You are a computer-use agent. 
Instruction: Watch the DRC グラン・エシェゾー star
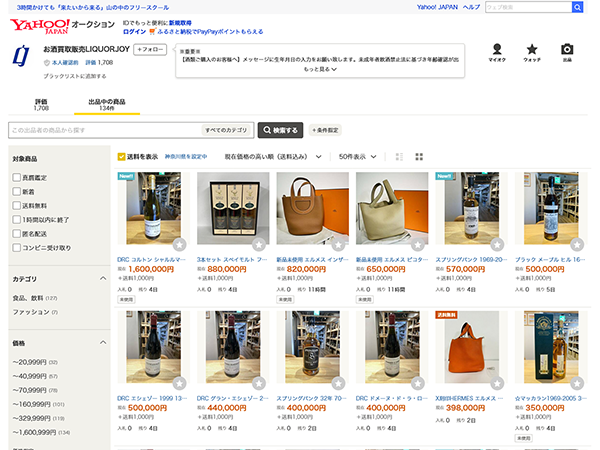(x=259, y=383)
